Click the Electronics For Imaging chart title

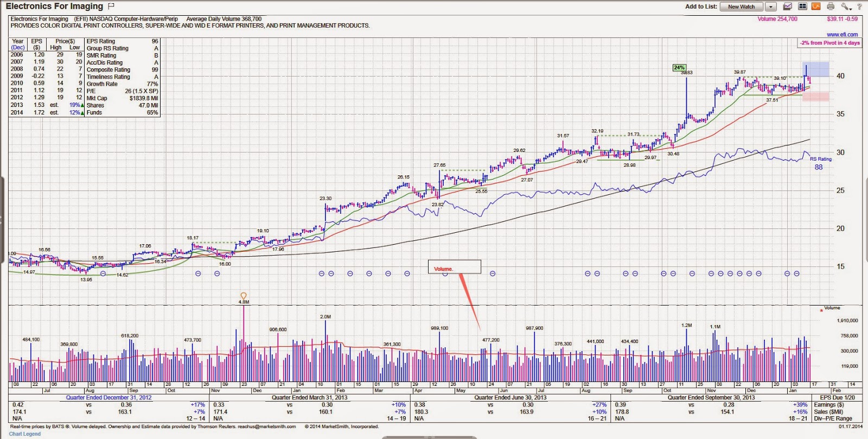54,7
